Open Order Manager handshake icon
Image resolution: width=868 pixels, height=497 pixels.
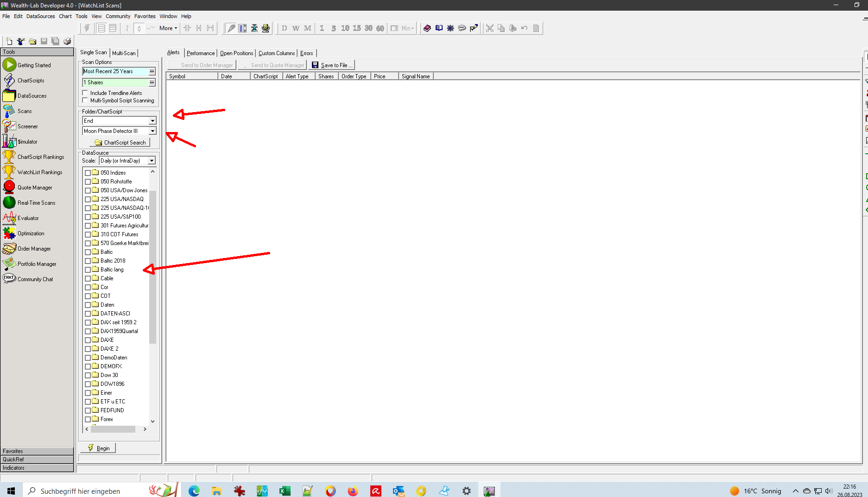[9, 248]
